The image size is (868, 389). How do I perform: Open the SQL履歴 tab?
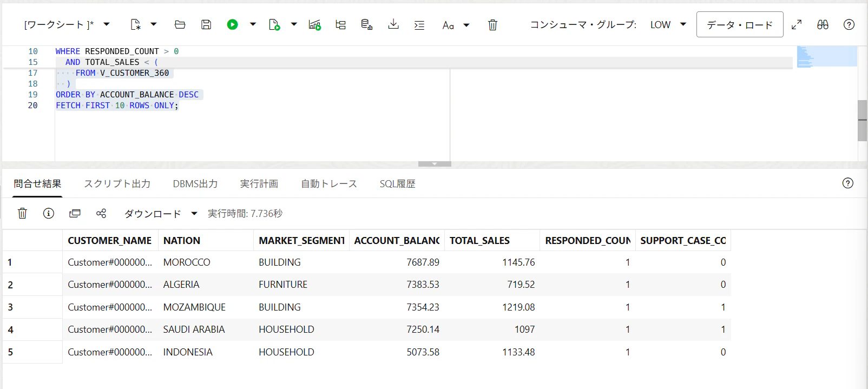click(x=397, y=184)
